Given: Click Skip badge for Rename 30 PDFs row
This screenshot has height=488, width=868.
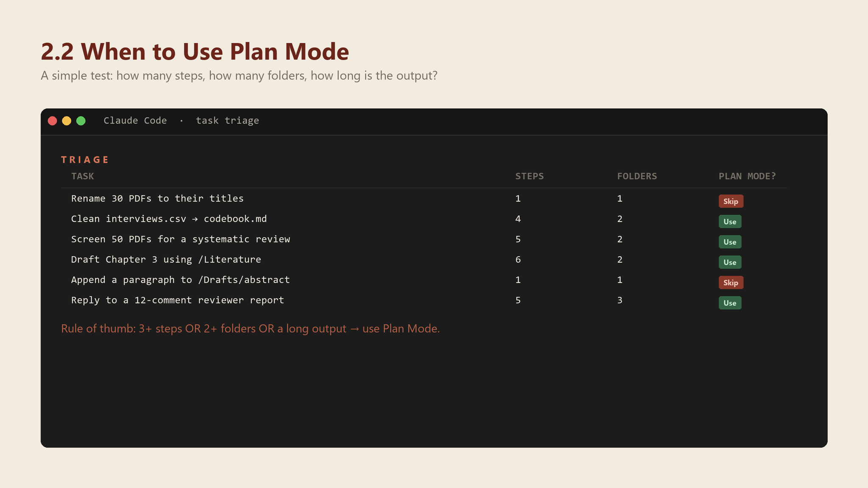Looking at the screenshot, I should [x=731, y=201].
